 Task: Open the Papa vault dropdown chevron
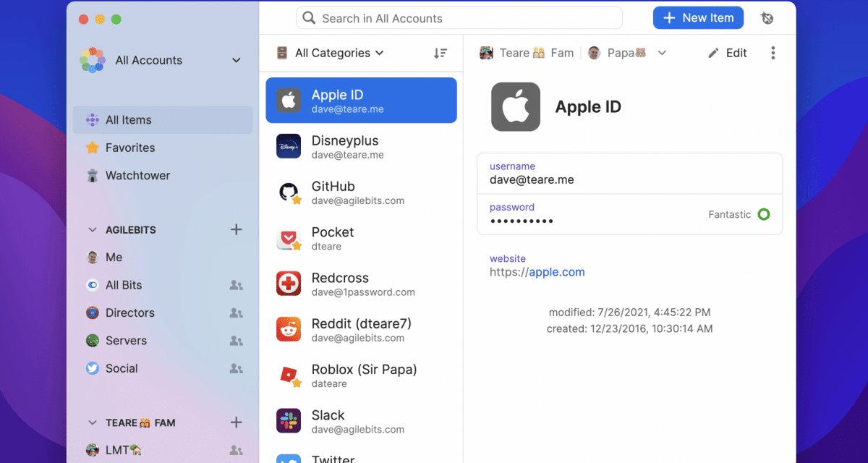[x=662, y=53]
